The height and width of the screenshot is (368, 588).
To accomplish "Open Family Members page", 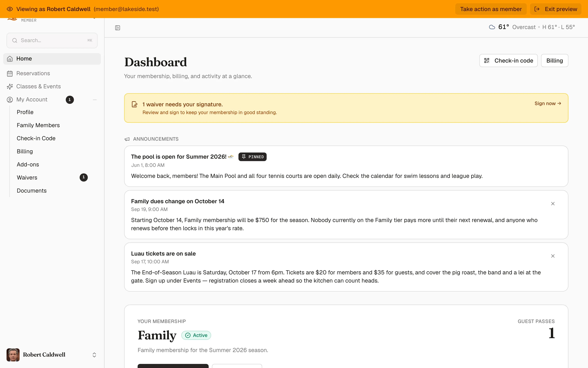I will (x=38, y=125).
